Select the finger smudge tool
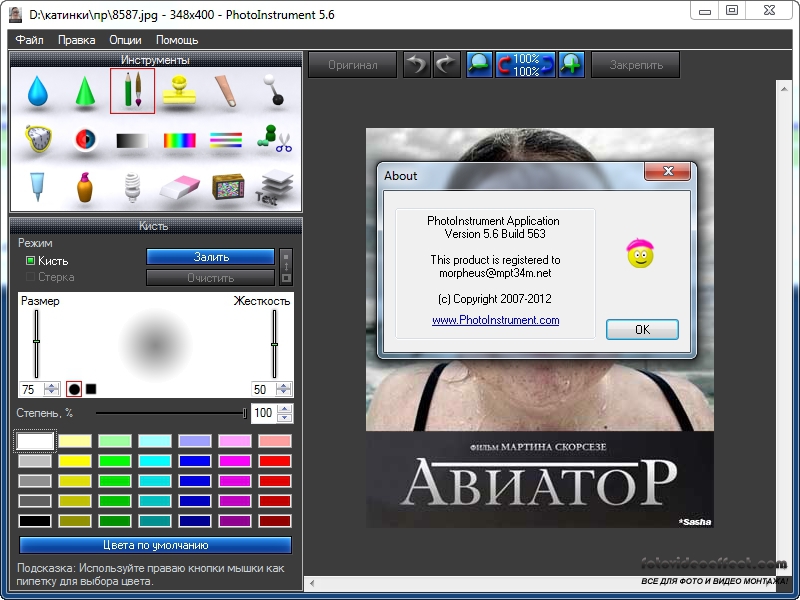Viewport: 800px width, 600px height. click(x=226, y=91)
